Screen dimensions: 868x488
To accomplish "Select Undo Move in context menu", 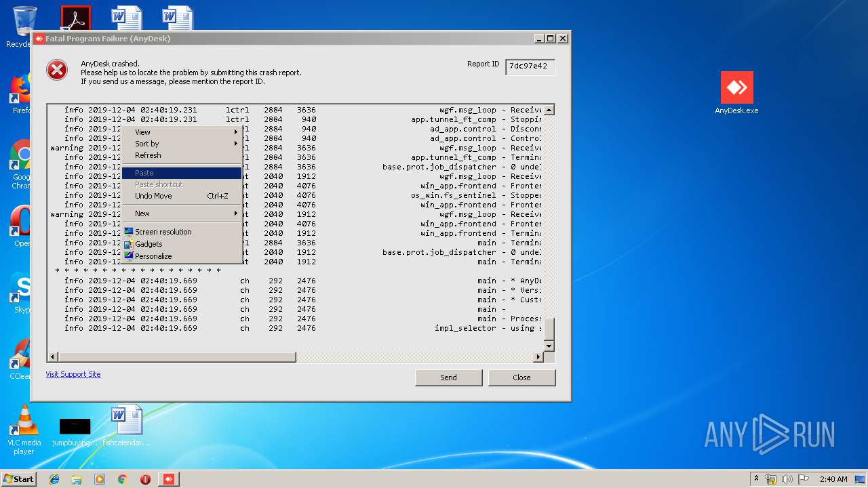I will 182,196.
